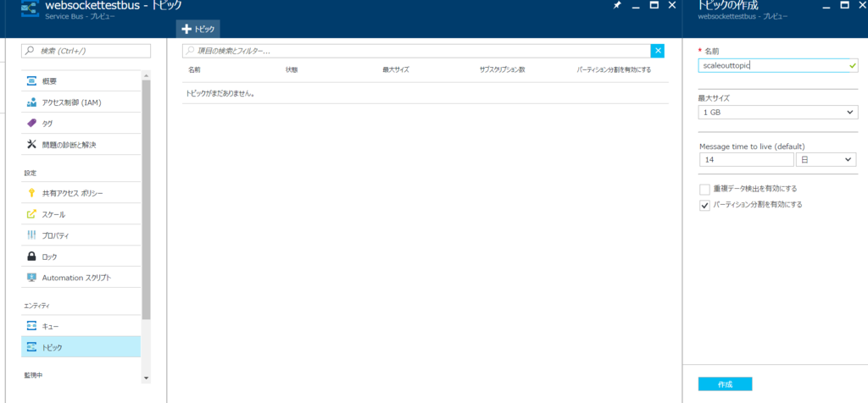
Task: Sort by the 最大サイズ column header
Action: pos(395,70)
